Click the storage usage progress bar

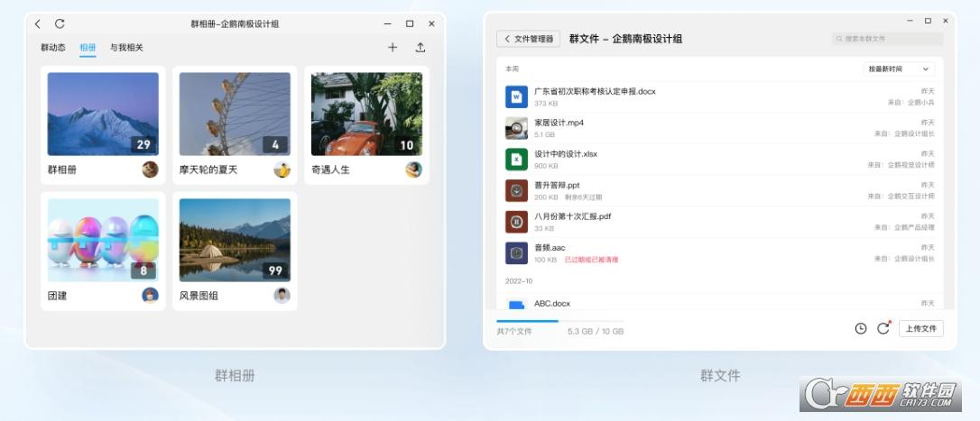559,321
